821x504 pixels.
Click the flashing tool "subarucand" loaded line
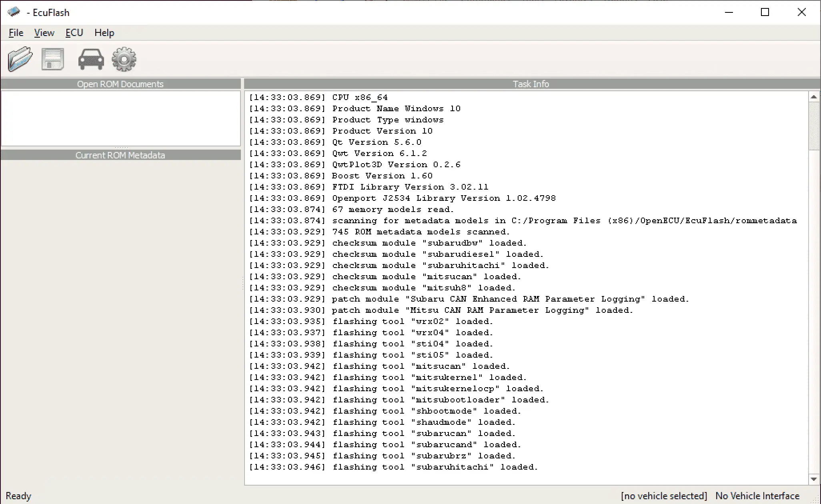coord(385,444)
